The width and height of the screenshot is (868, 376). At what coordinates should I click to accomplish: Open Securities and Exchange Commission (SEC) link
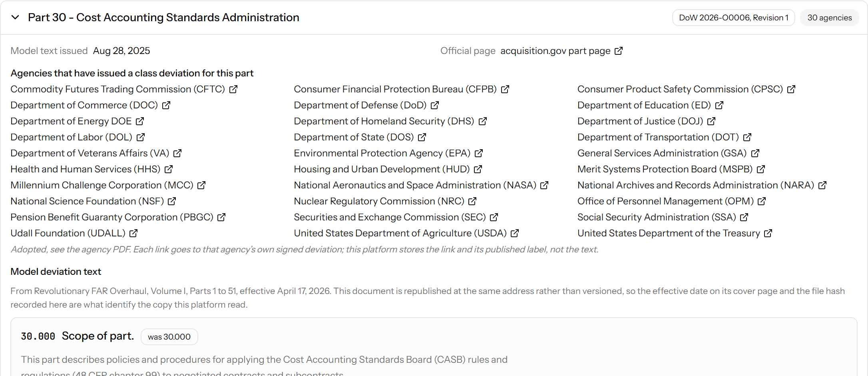click(x=390, y=217)
